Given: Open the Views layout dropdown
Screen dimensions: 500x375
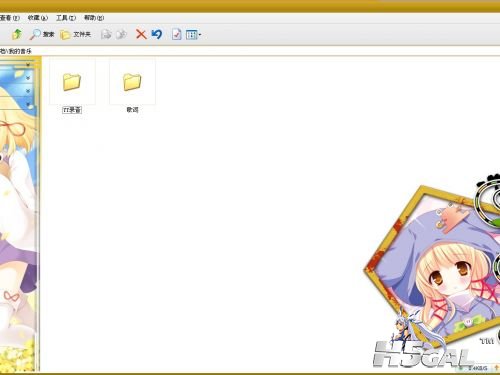Looking at the screenshot, I should [193, 34].
